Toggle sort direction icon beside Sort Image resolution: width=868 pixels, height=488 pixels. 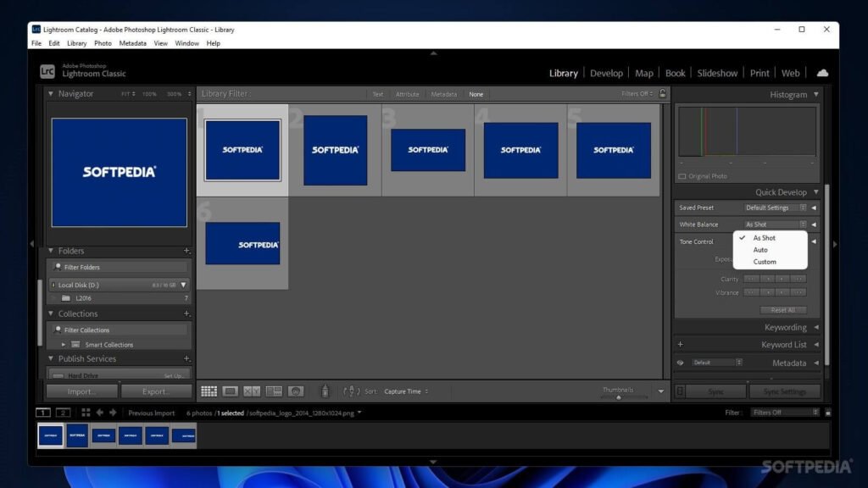tap(352, 391)
